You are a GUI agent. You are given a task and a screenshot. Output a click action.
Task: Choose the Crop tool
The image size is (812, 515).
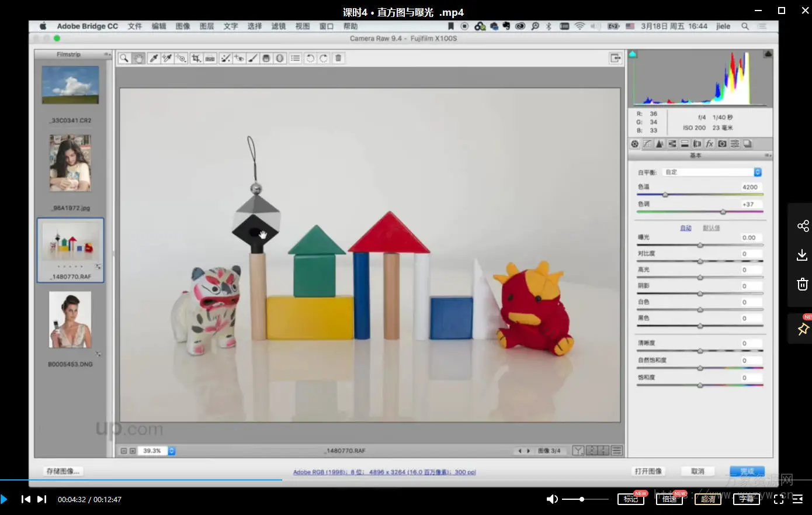(196, 58)
